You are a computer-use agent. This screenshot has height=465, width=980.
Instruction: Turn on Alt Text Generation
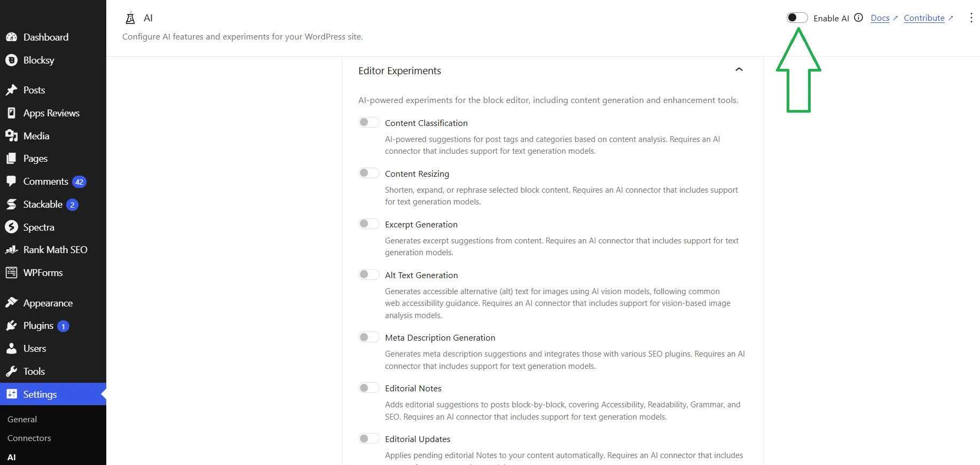[369, 274]
